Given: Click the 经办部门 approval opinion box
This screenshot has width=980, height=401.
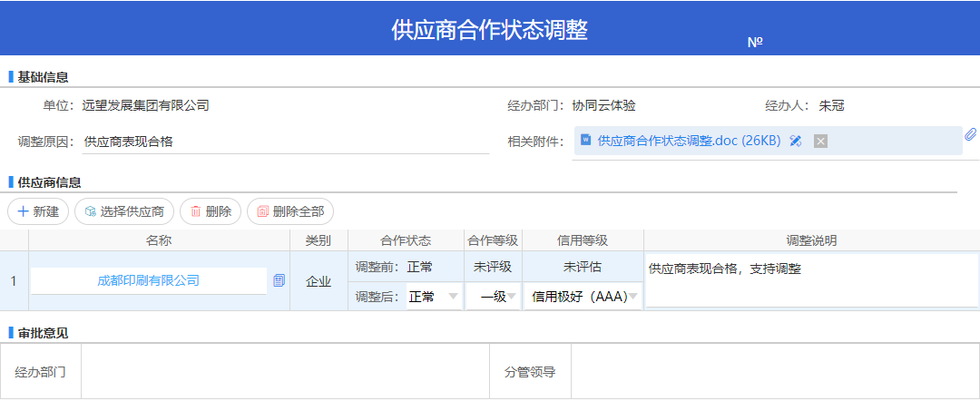Looking at the screenshot, I should (x=285, y=372).
